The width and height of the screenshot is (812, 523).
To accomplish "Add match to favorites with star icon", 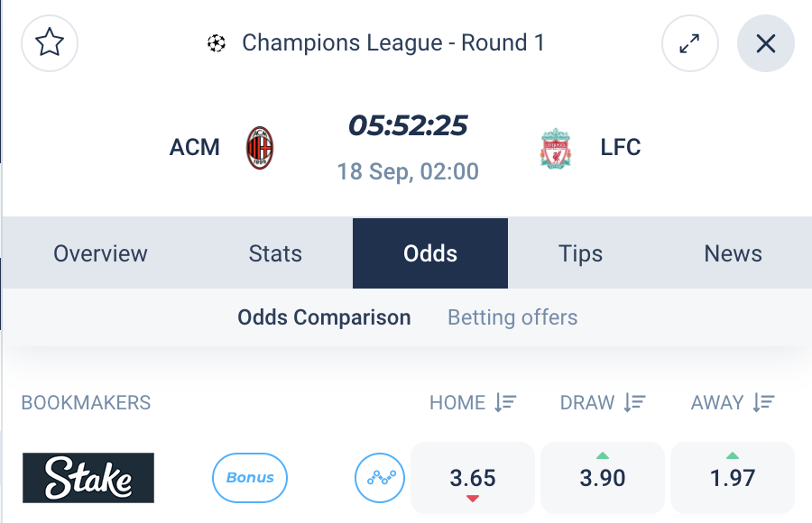I will pos(50,43).
